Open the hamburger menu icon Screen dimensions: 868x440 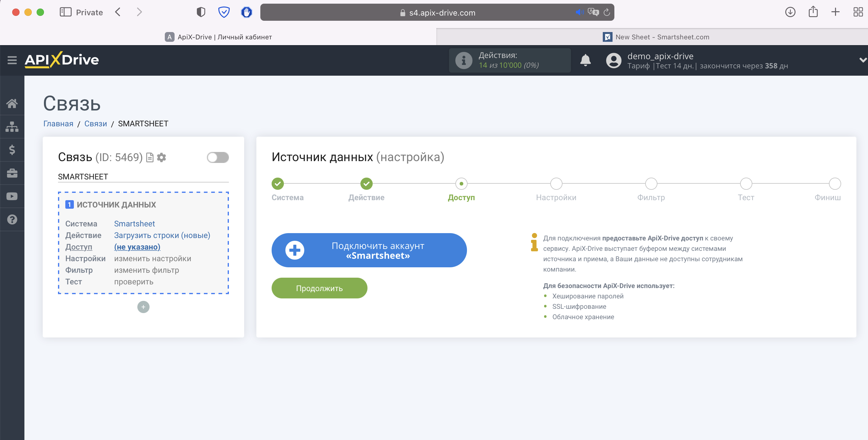pyautogui.click(x=12, y=60)
